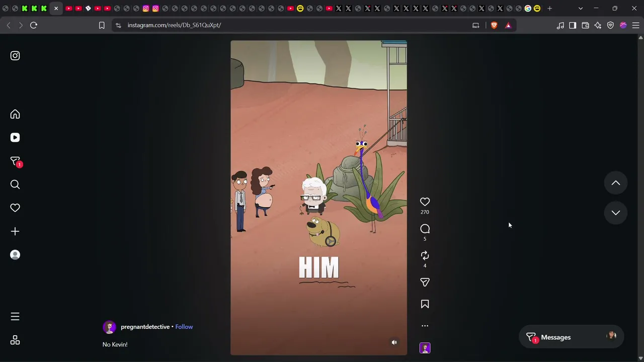Open Notifications heart in the sidebar

coord(15,208)
